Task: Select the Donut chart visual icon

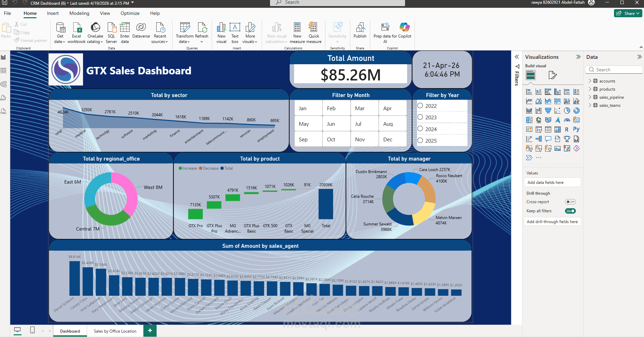Action: (x=576, y=111)
